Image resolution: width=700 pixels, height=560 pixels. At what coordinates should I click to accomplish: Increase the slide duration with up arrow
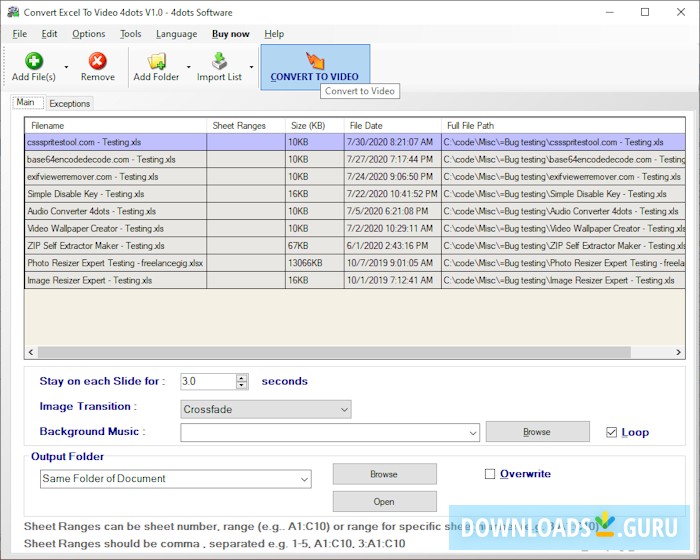click(242, 377)
